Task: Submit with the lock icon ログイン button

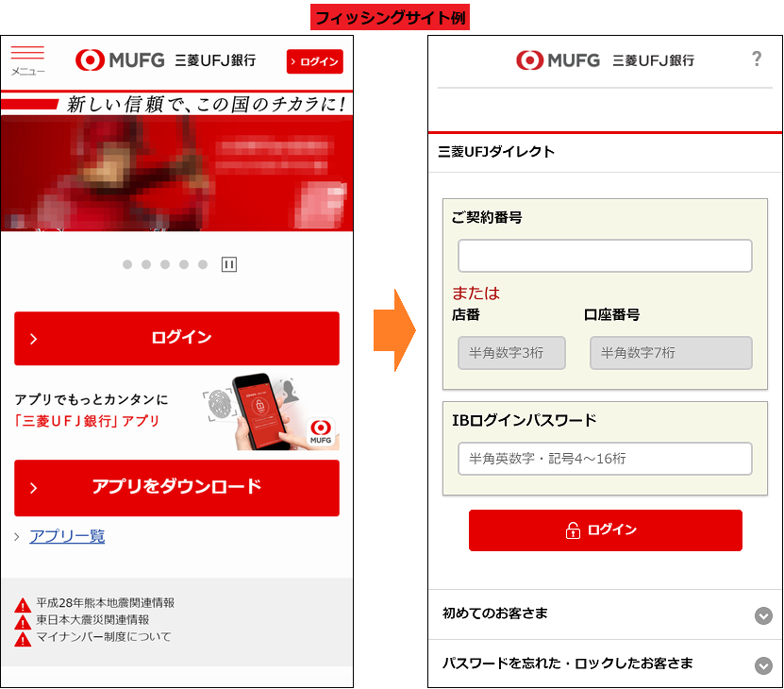Action: pos(605,530)
